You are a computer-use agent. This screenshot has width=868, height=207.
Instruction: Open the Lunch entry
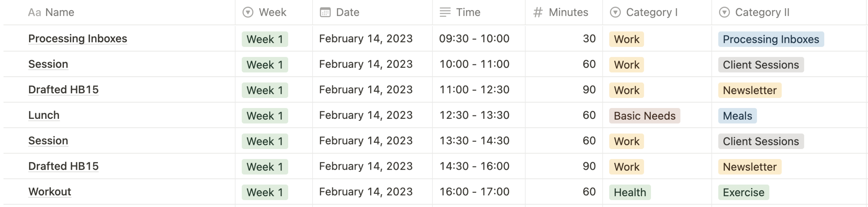click(x=44, y=115)
